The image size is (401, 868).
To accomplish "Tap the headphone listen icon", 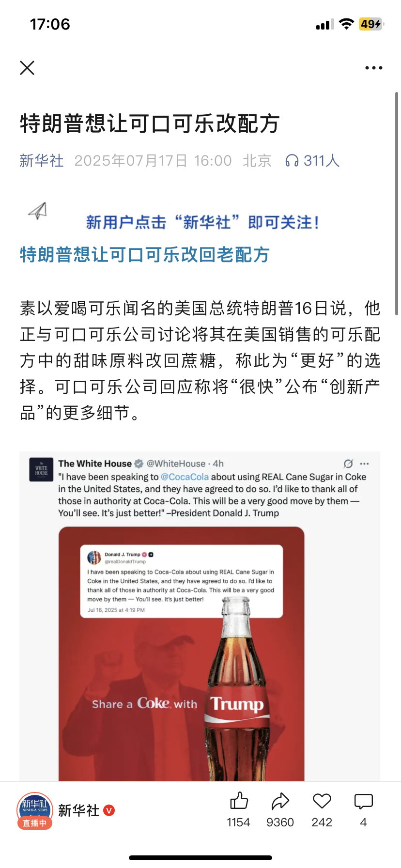I will (292, 160).
